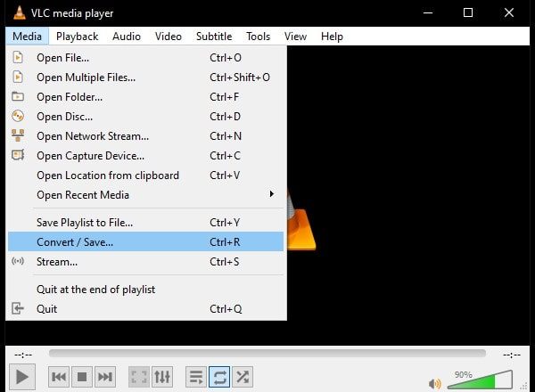Click the Stream broadcast icon
The height and width of the screenshot is (392, 535).
coord(18,261)
